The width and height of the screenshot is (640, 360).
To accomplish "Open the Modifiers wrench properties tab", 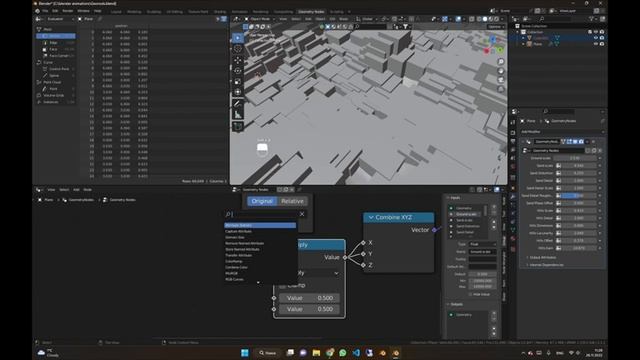I will (x=513, y=197).
